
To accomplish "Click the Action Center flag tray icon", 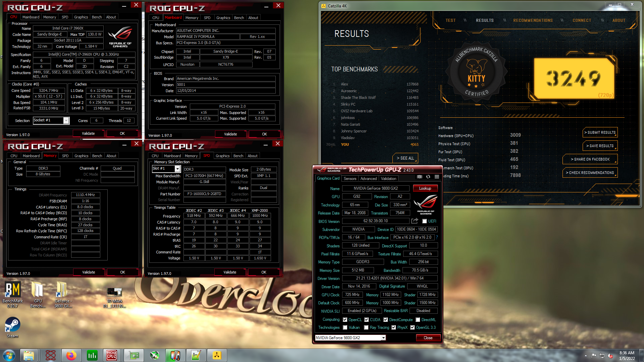I will 594,356.
